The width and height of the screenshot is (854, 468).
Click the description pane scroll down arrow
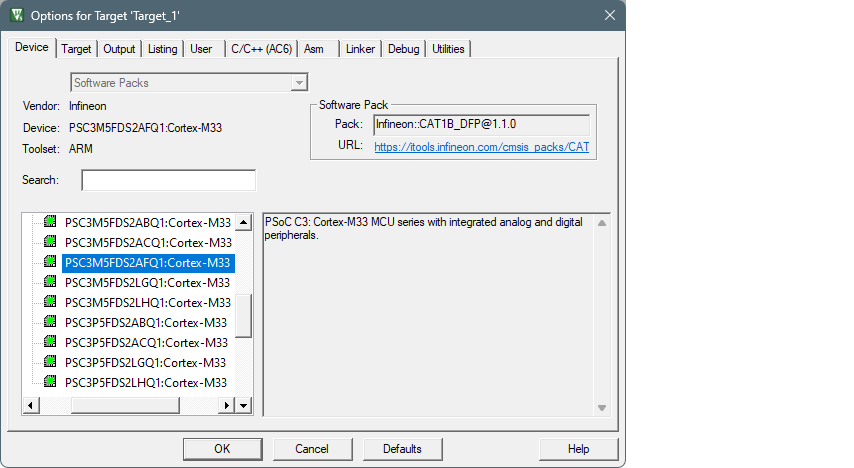pyautogui.click(x=602, y=407)
